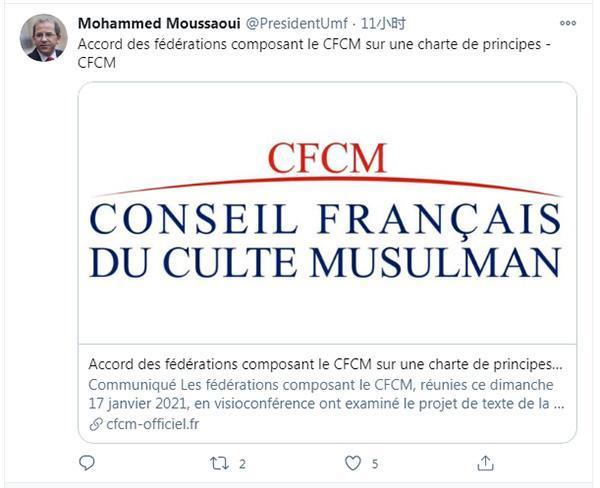This screenshot has width=600, height=488.
Task: Click the DU CULTE MUSULMAN logo line
Action: click(x=326, y=260)
